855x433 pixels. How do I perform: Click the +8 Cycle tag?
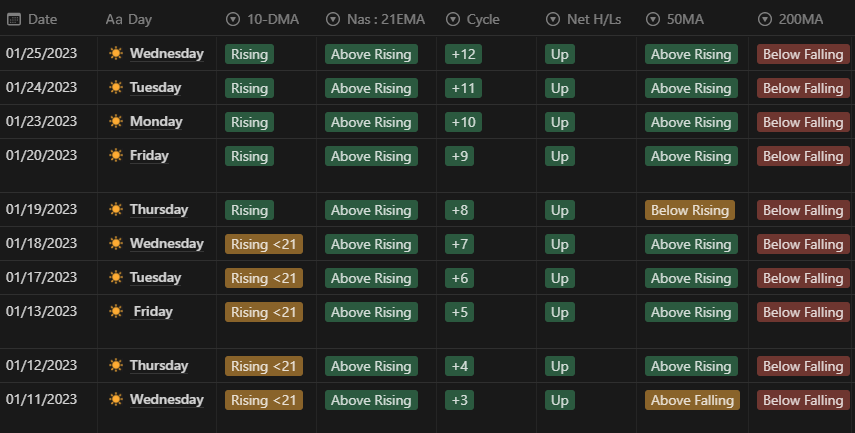[460, 210]
